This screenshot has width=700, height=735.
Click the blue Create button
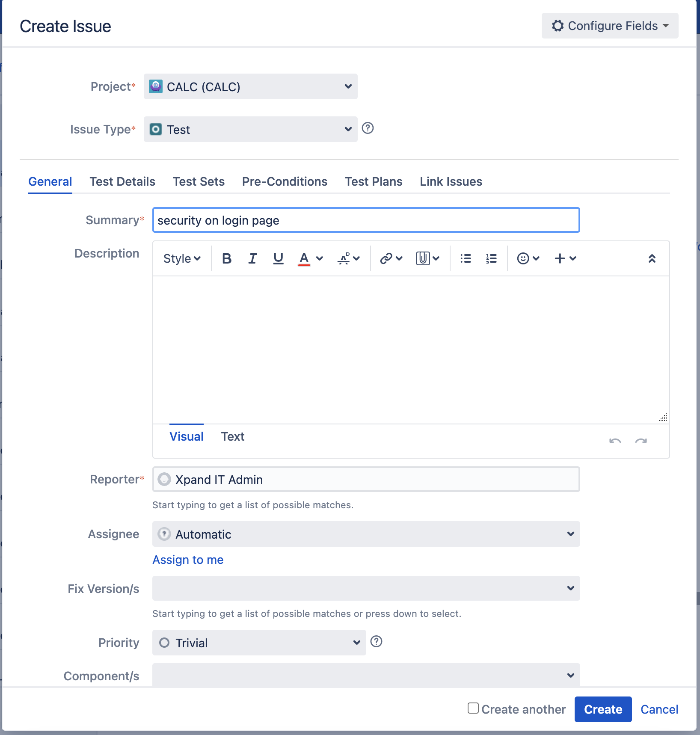coord(603,709)
